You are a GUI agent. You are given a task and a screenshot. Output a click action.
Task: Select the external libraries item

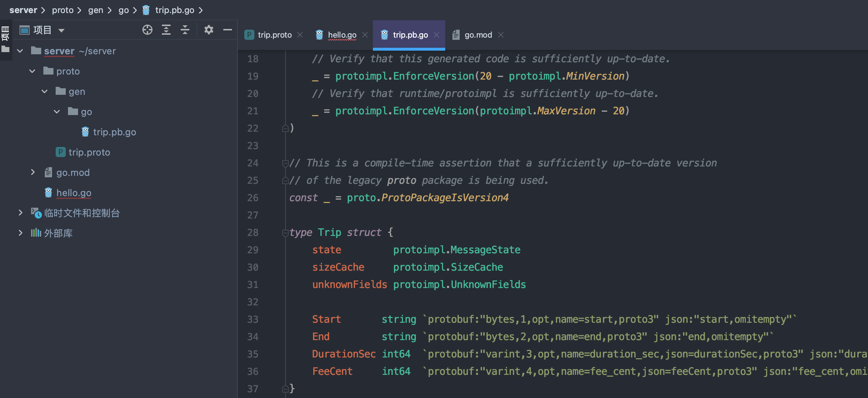pos(58,233)
